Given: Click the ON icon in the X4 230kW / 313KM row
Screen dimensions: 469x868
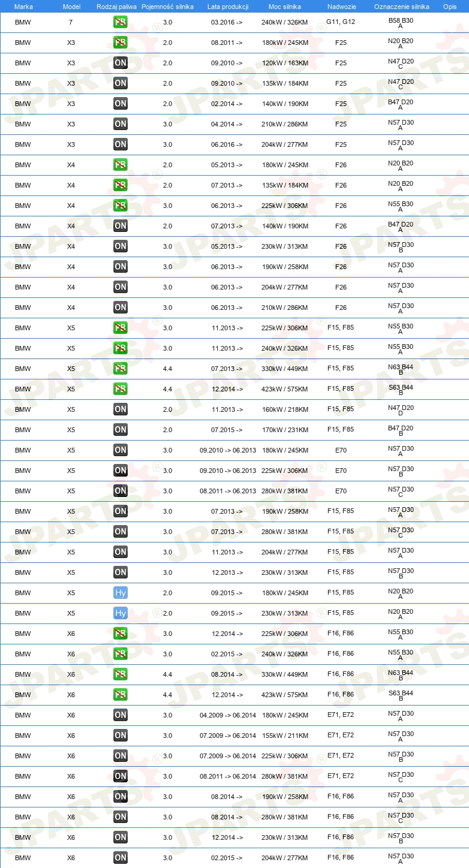Looking at the screenshot, I should [x=121, y=246].
